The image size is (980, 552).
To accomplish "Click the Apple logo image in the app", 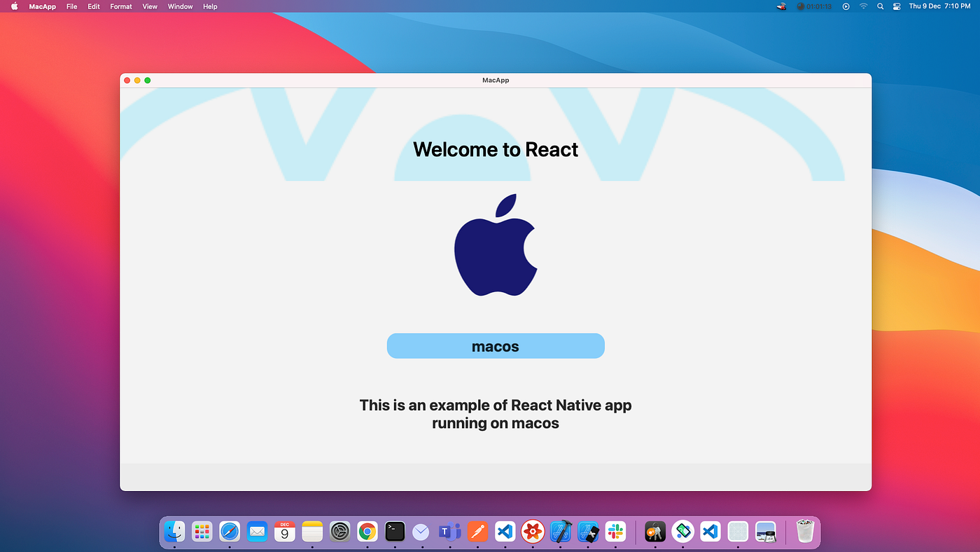I will tap(496, 244).
